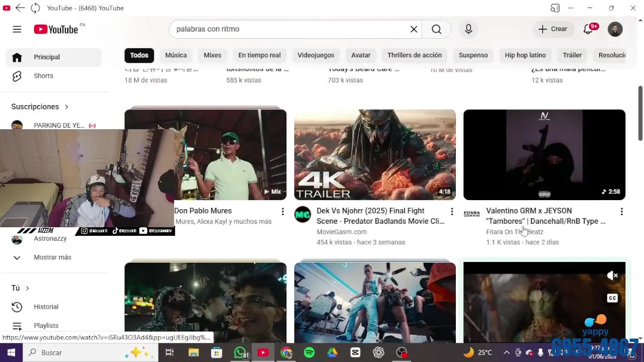Open the Valentino GRM Tambores thumbnail
The width and height of the screenshot is (644, 362).
pyautogui.click(x=544, y=154)
